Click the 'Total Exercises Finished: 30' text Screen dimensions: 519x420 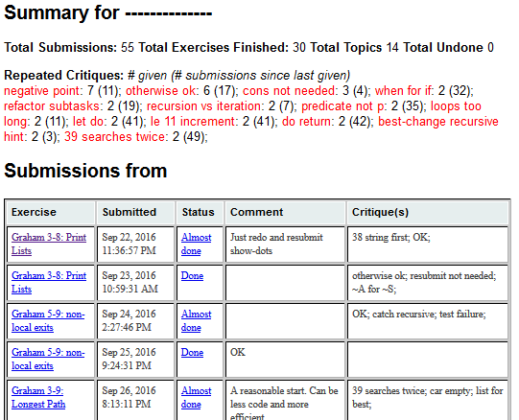pyautogui.click(x=222, y=47)
